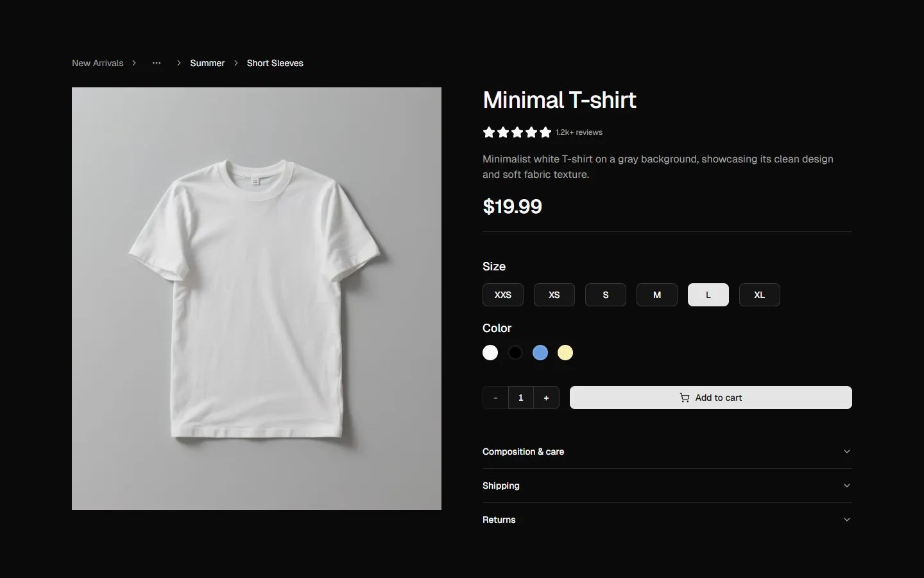Select size M
924x578 pixels.
656,295
